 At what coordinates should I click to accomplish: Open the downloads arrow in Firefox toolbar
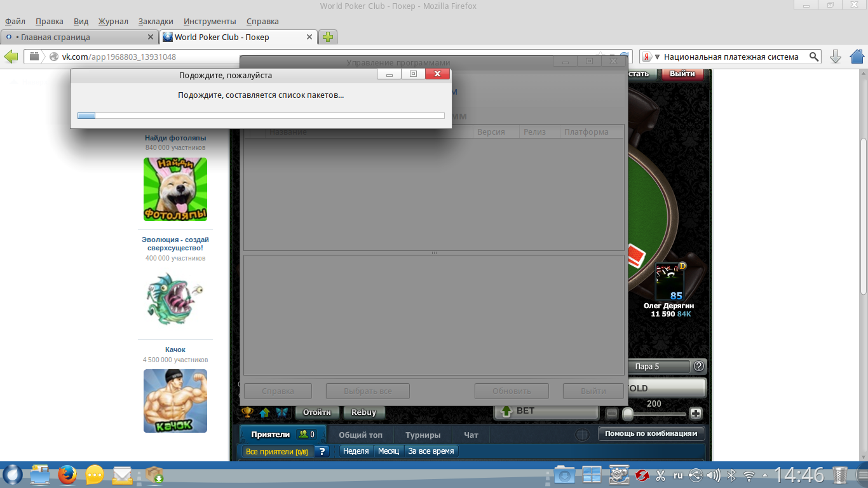pos(836,57)
